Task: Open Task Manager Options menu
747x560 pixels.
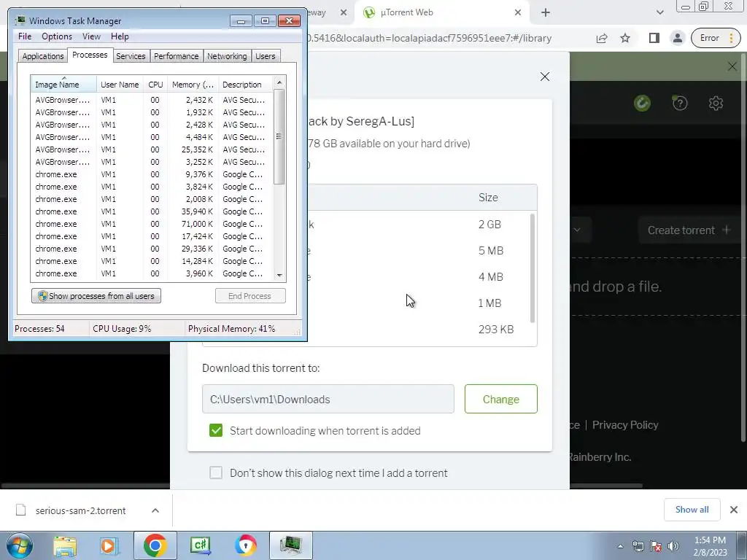Action: 57,36
